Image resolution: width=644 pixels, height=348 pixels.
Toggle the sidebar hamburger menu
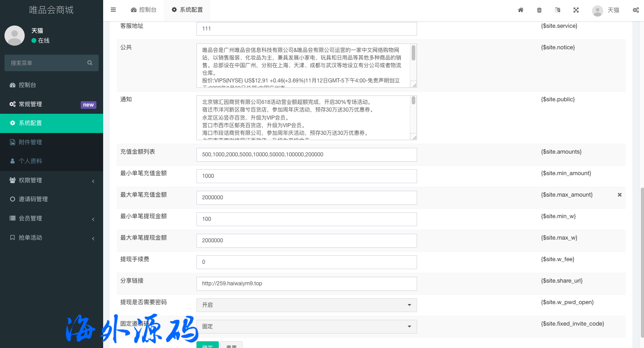point(113,10)
